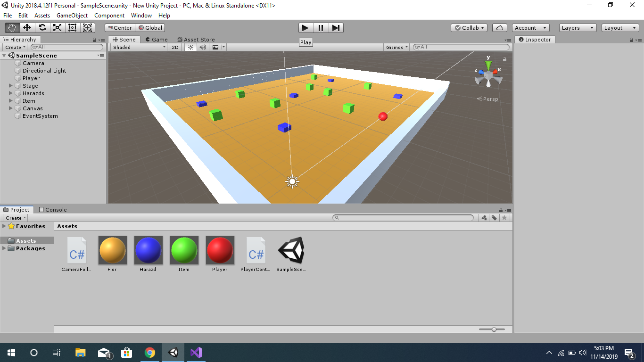The height and width of the screenshot is (362, 644).
Task: Select the Hand tool in the toolbar
Action: click(x=12, y=28)
